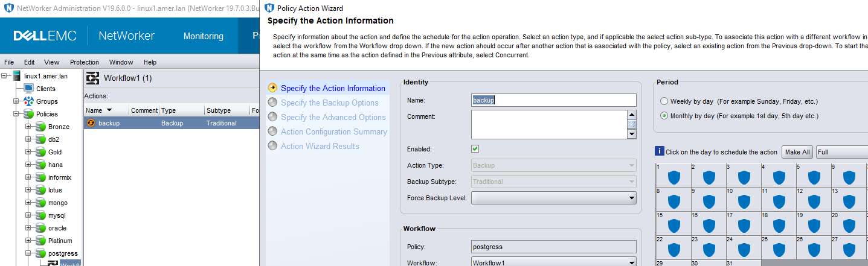Image resolution: width=868 pixels, height=266 pixels.
Task: Click the Groups icon in tree
Action: point(28,101)
